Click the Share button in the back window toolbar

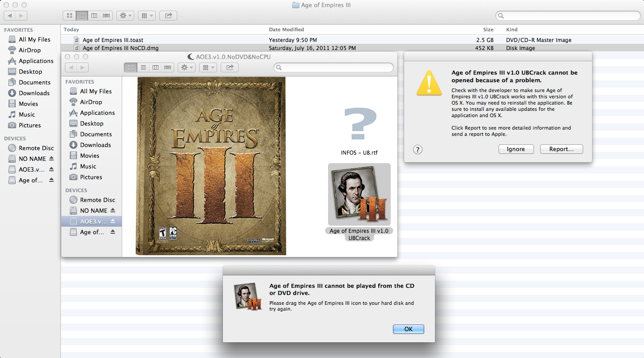tap(168, 16)
